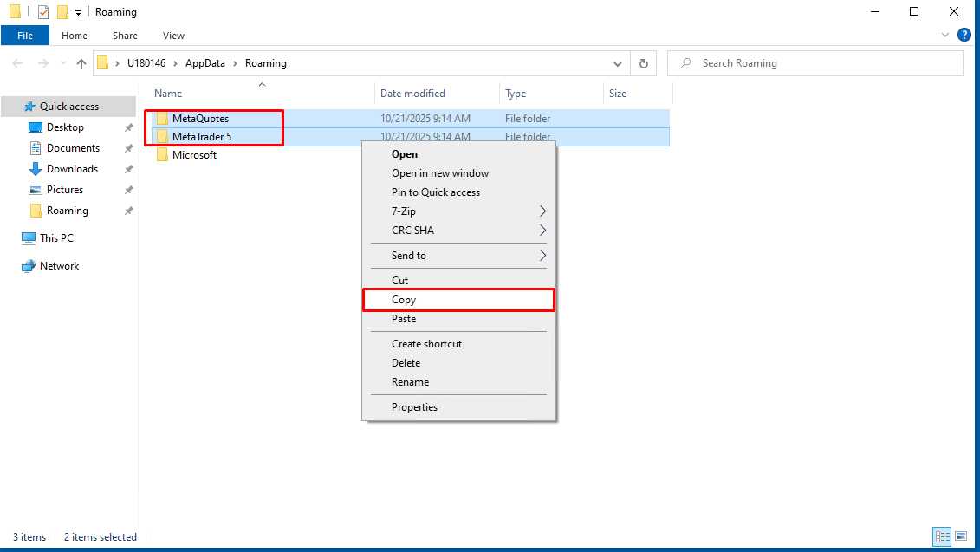Open the Microsoft folder icon
Image resolution: width=980 pixels, height=552 pixels.
pyautogui.click(x=162, y=155)
